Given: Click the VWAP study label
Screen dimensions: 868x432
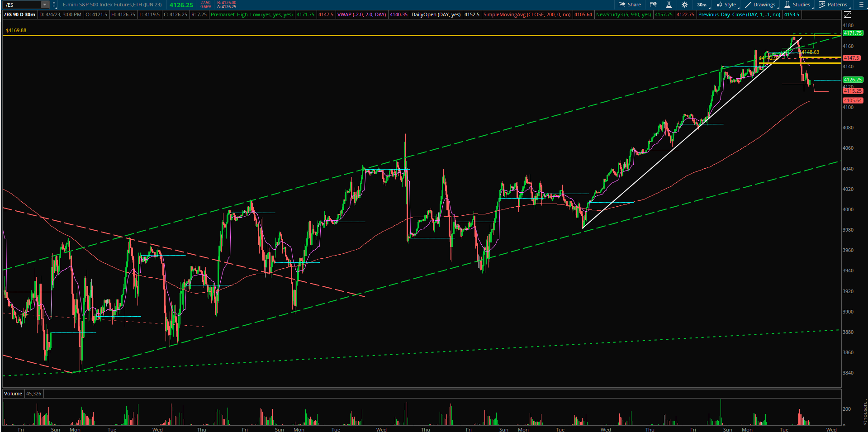Looking at the screenshot, I should tap(361, 14).
